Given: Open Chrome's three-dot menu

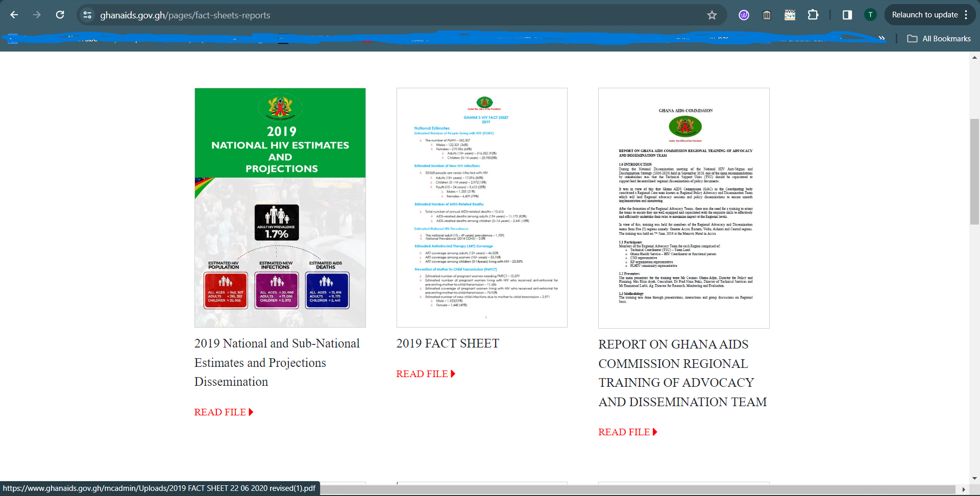Looking at the screenshot, I should pyautogui.click(x=966, y=15).
